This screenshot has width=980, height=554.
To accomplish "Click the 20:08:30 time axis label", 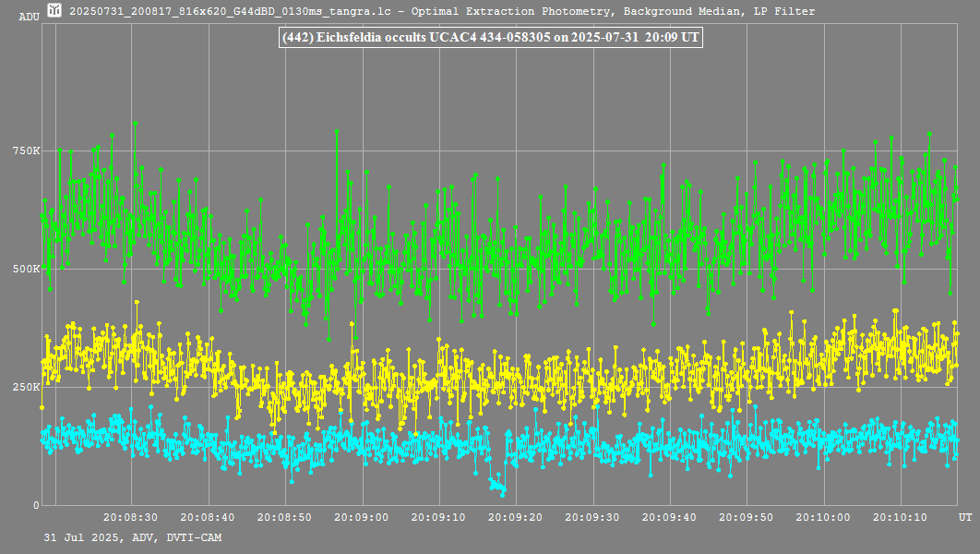I will click(x=130, y=518).
